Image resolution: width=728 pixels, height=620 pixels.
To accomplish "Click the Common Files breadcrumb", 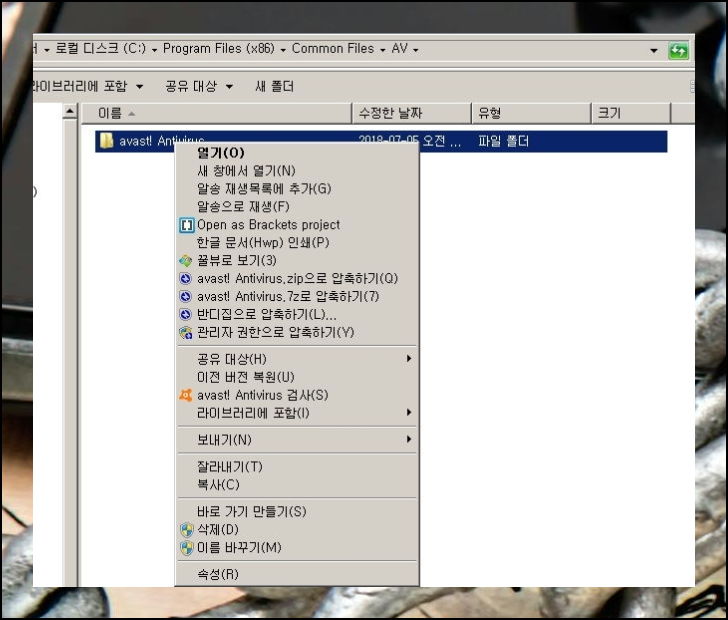I will tap(333, 49).
